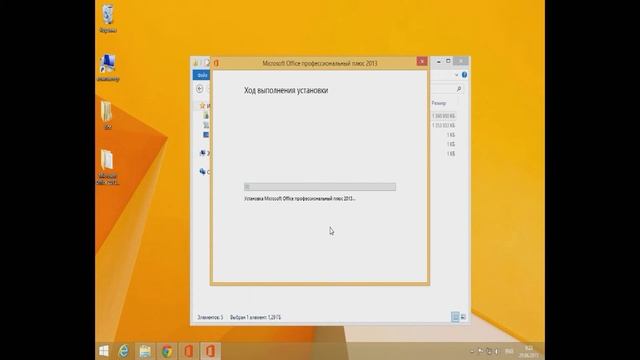This screenshot has width=640, height=360.
Task: Open the volume tray icon
Action: click(x=496, y=351)
